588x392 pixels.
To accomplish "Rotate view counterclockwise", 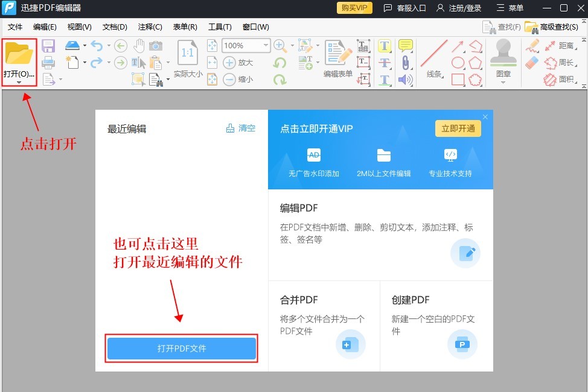I will pyautogui.click(x=280, y=63).
